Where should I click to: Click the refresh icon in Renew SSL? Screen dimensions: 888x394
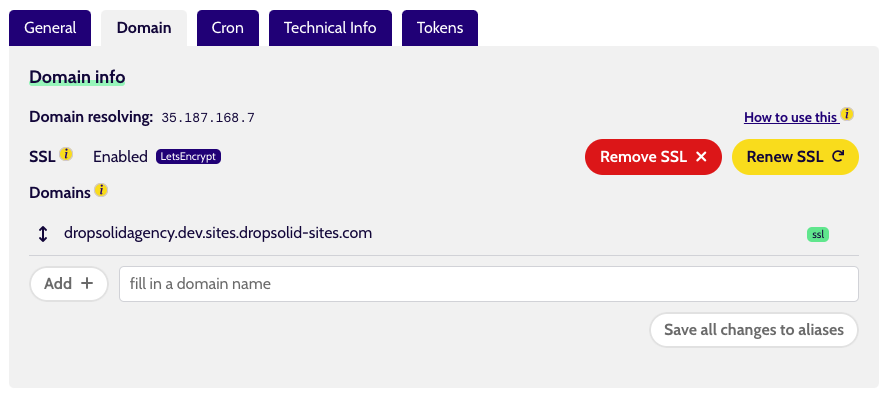pyautogui.click(x=838, y=157)
